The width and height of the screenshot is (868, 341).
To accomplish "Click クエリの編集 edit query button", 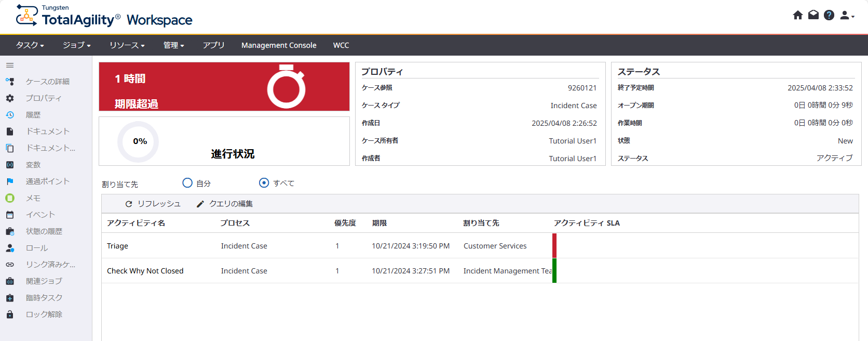I will click(225, 204).
